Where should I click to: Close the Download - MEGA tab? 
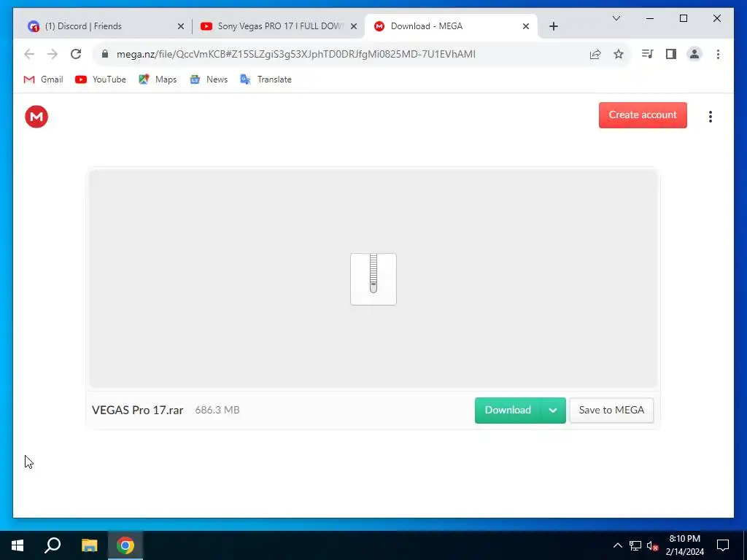click(x=525, y=26)
